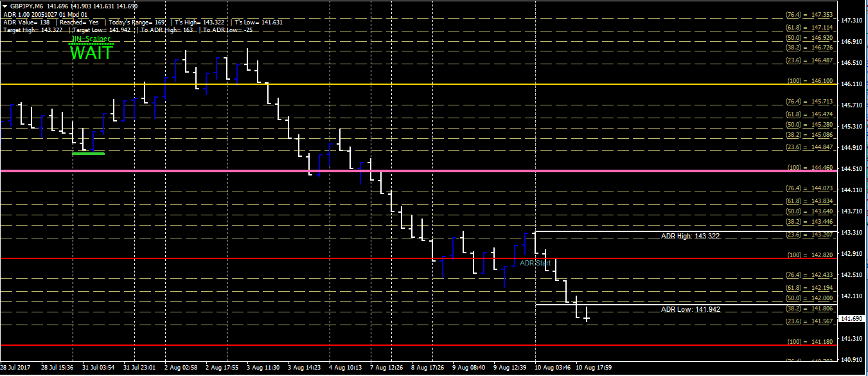
Task: Click the current price tag 141.690
Action: pos(851,318)
